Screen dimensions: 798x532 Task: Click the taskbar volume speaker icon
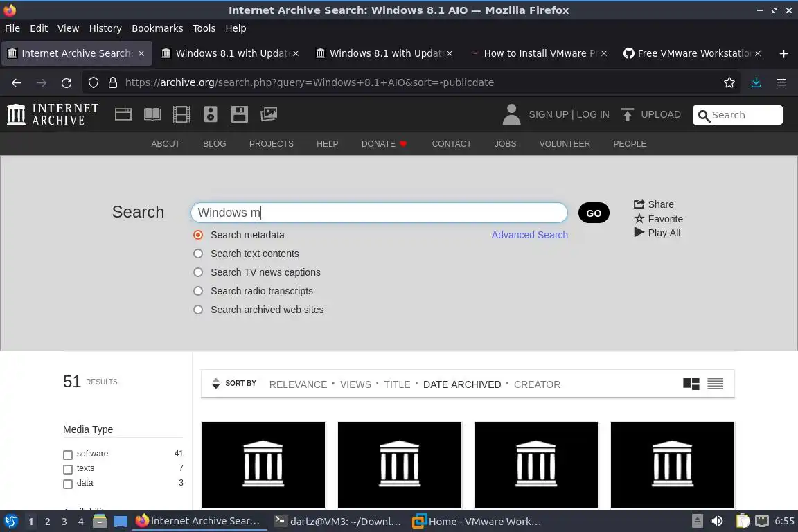pos(717,522)
